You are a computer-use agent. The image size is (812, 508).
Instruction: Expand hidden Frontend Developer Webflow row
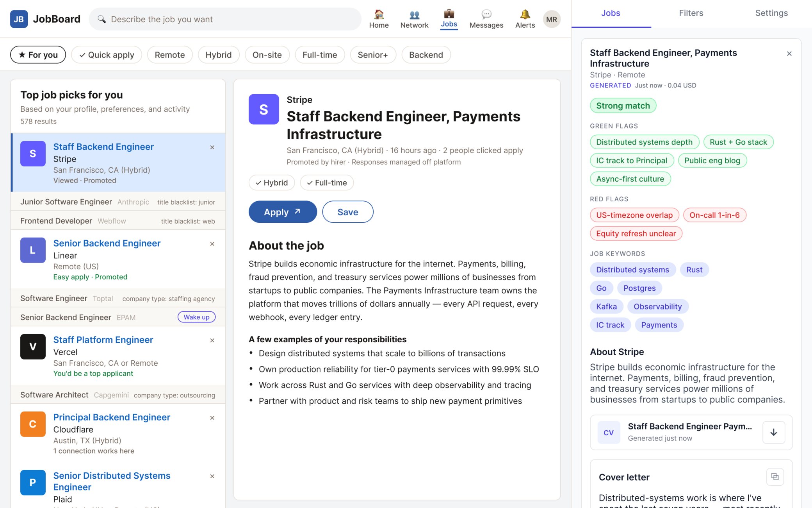click(x=118, y=221)
